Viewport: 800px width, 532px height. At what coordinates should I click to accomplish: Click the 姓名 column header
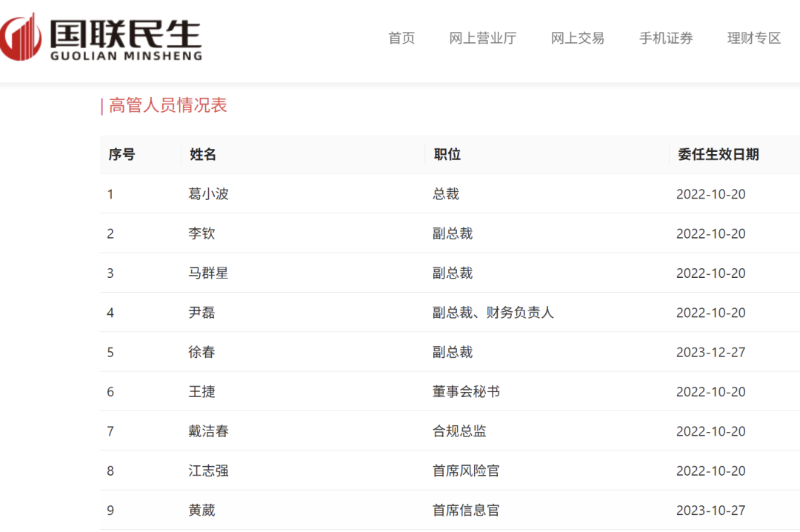tap(202, 154)
